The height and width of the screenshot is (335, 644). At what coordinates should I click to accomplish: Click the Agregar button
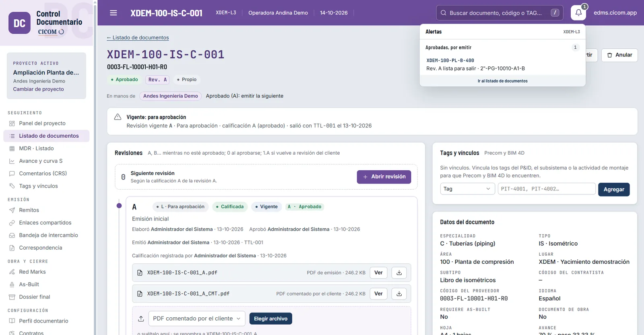614,189
